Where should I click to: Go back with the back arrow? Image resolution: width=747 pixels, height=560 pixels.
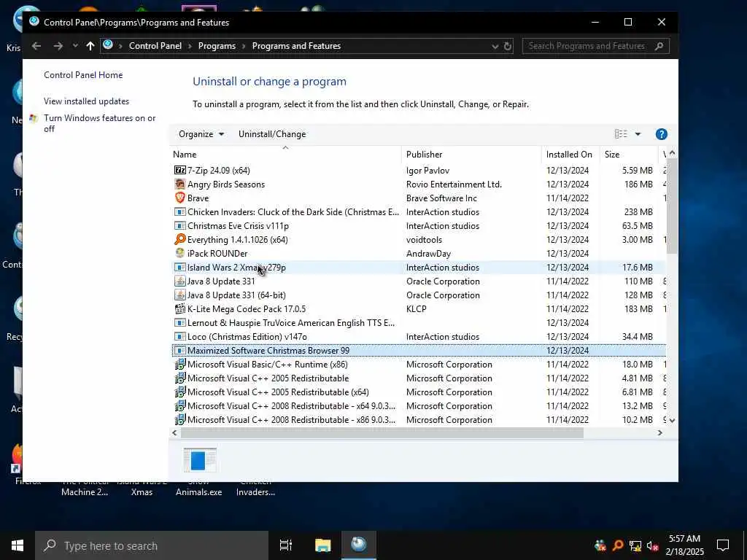(36, 46)
